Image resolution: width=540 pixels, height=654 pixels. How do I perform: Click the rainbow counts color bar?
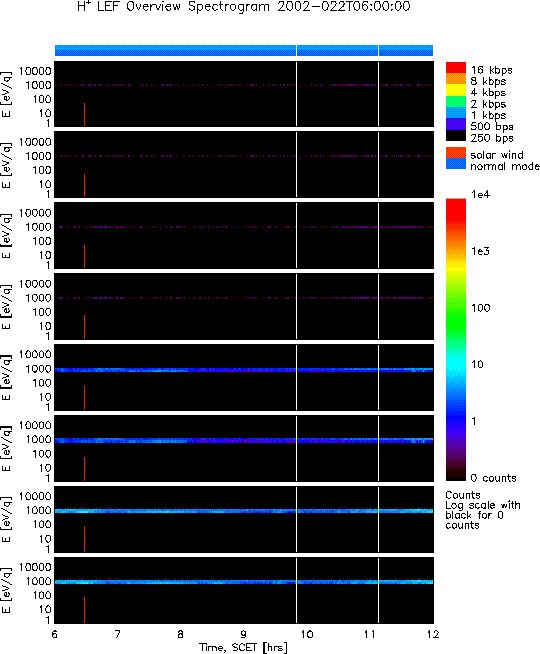tap(456, 340)
